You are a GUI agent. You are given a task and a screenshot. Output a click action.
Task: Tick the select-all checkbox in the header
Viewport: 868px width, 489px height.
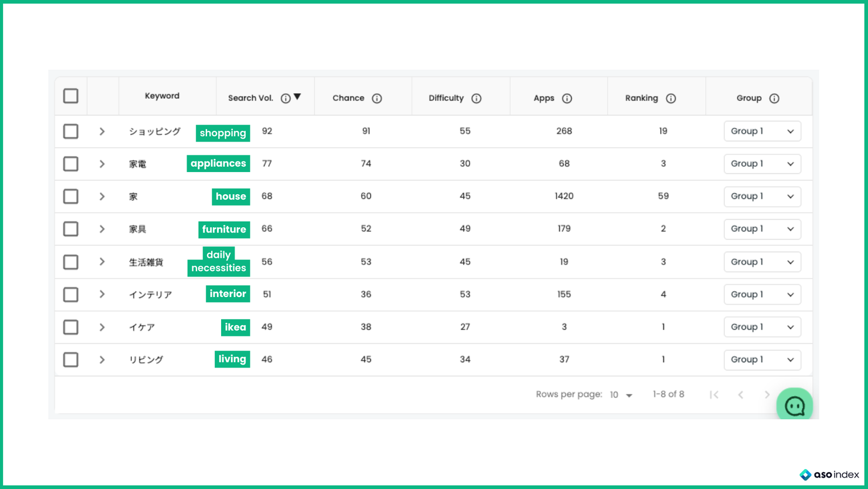(71, 96)
